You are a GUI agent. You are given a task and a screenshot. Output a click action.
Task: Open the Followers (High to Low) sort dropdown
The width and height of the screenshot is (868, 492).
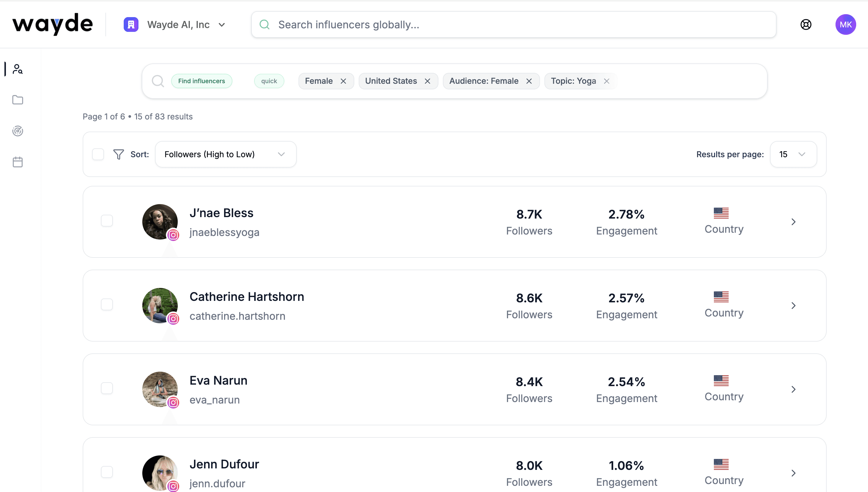tap(226, 155)
